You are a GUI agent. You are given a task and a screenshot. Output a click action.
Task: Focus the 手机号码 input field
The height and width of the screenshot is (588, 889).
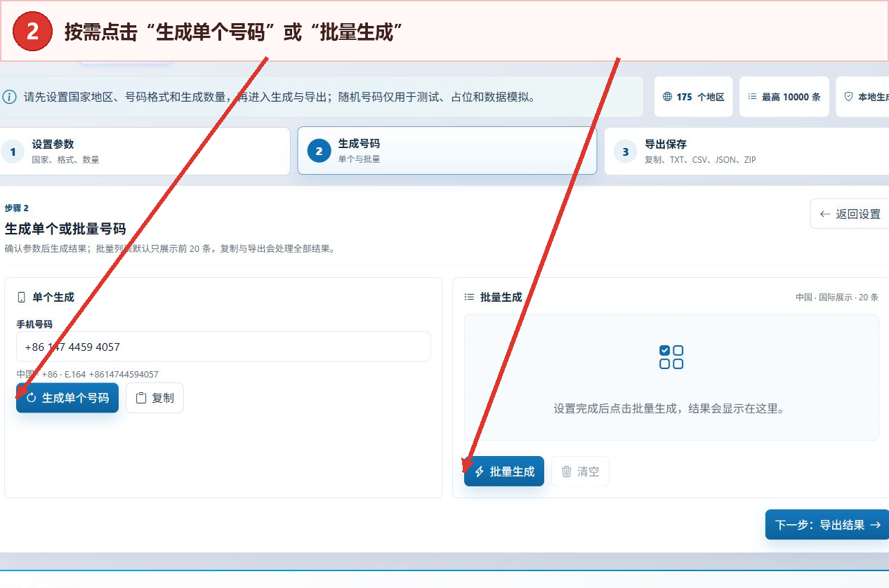coord(223,347)
